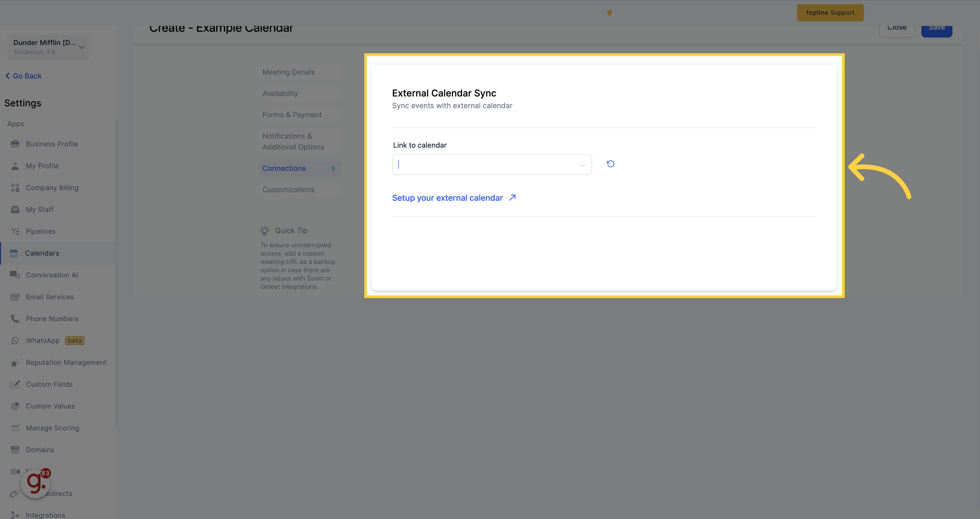Open Business Profile settings
Image resolution: width=980 pixels, height=519 pixels.
click(52, 144)
